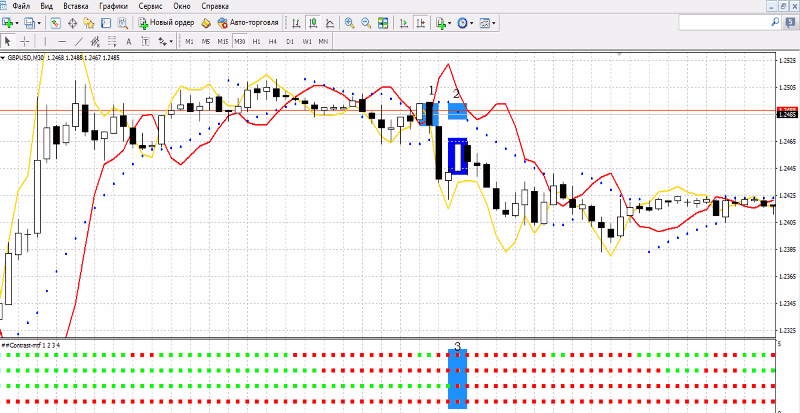800x413 pixels.
Task: Expand the Indicators dropdown arrow
Action: [x=450, y=23]
